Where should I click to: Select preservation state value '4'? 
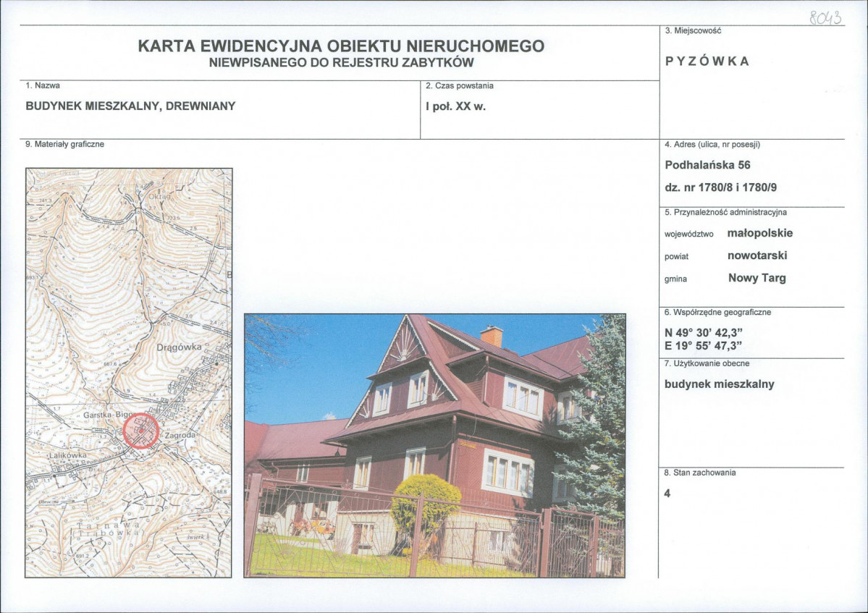(x=667, y=494)
